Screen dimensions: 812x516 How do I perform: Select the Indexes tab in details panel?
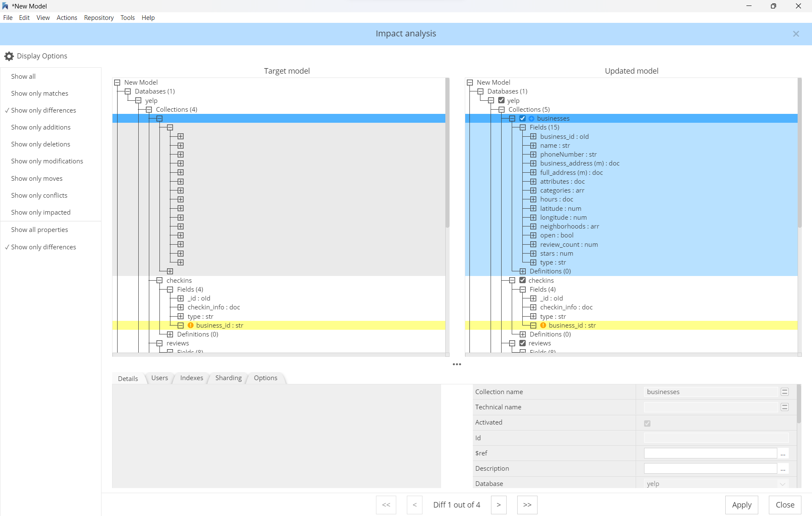pos(191,378)
